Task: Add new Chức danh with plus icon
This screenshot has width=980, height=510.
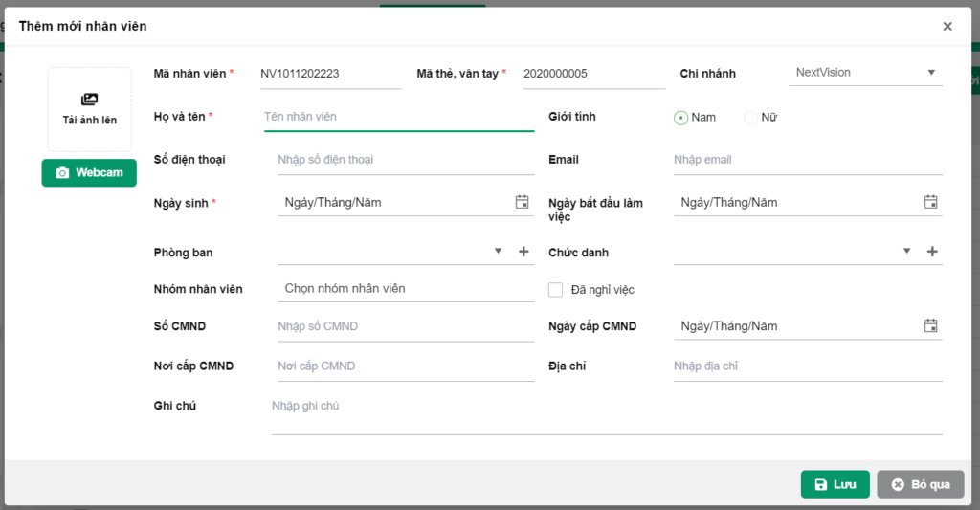Action: [932, 252]
